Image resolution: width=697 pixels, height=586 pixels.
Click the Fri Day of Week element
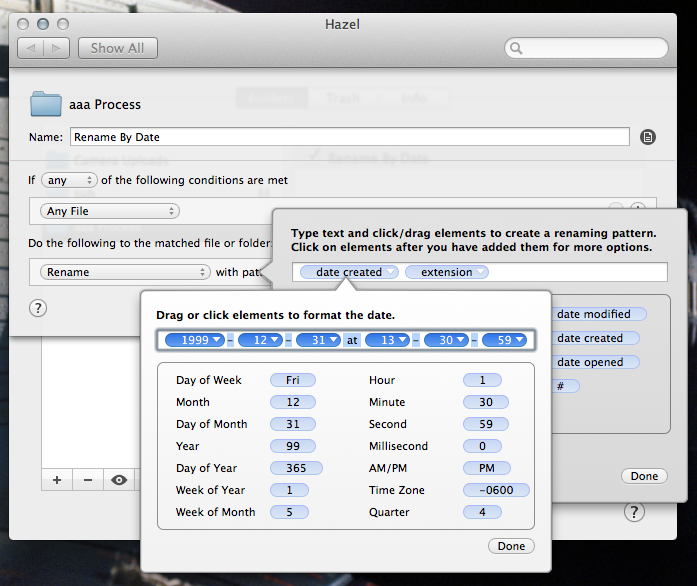(293, 380)
